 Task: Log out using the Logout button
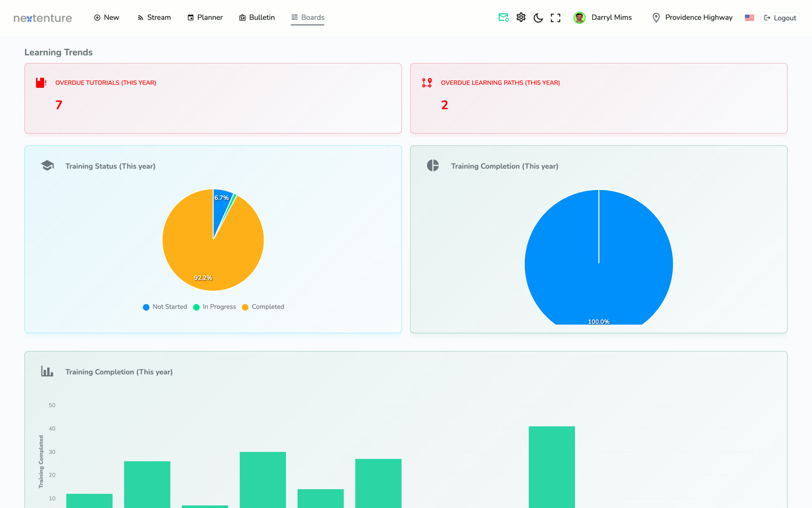[x=780, y=18]
